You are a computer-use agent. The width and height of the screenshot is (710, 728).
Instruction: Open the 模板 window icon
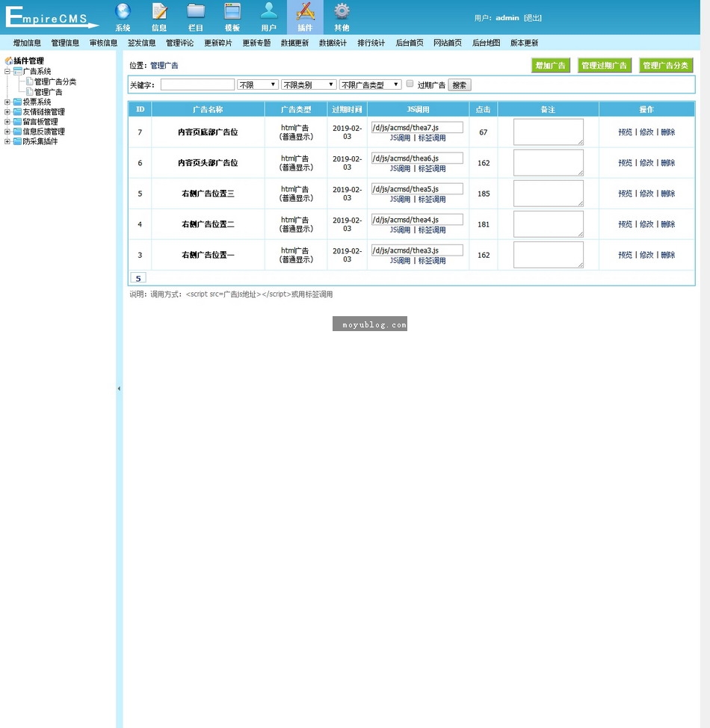(232, 11)
